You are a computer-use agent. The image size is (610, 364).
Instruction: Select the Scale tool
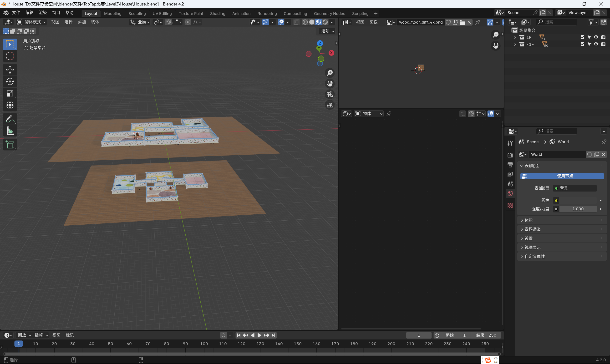click(10, 93)
